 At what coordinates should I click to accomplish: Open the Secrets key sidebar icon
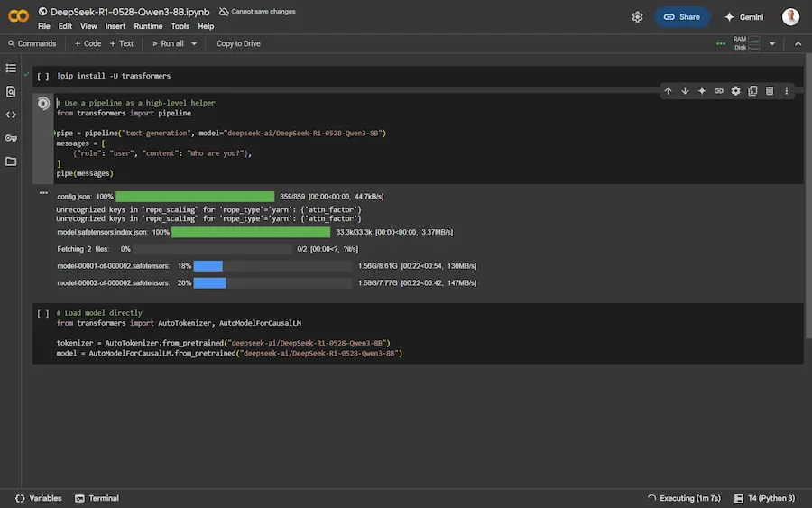click(x=11, y=138)
